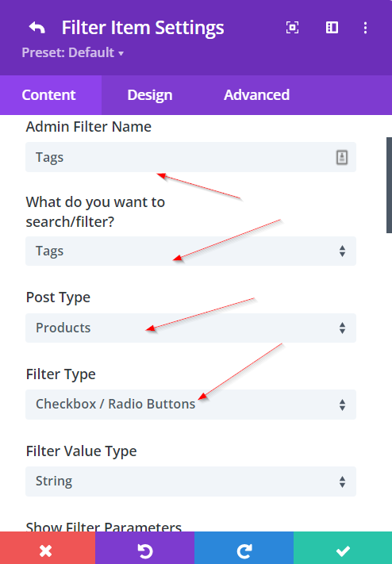Image resolution: width=392 pixels, height=564 pixels.
Task: Open the expand modal fullscreen icon
Action: click(x=292, y=27)
